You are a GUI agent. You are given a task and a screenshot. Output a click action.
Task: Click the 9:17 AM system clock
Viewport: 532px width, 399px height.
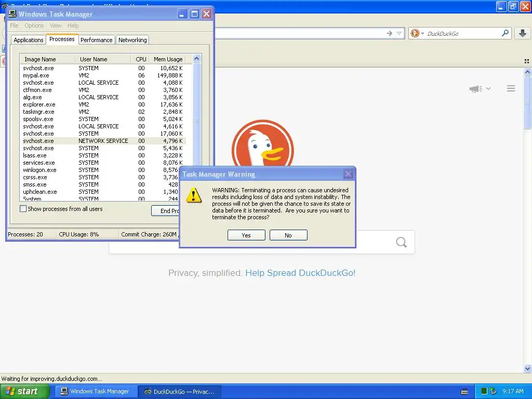coord(513,391)
